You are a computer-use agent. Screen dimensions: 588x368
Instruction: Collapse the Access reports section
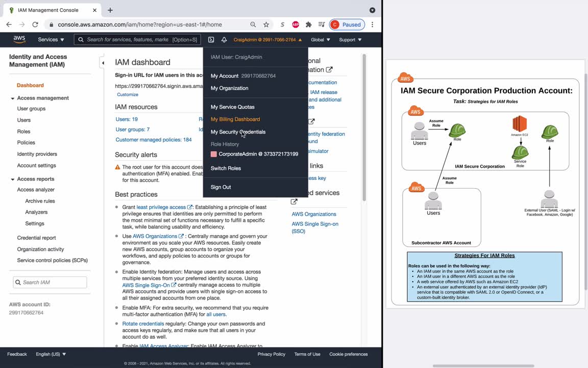(12, 179)
